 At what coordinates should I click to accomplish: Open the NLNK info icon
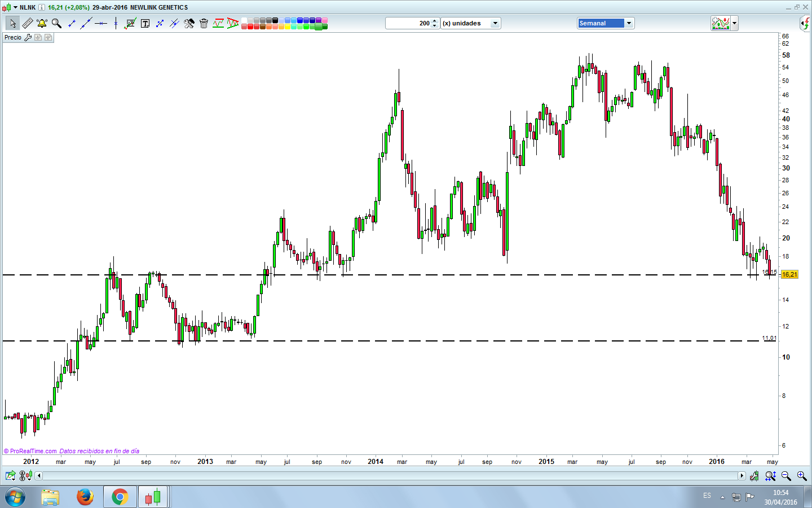[x=42, y=7]
